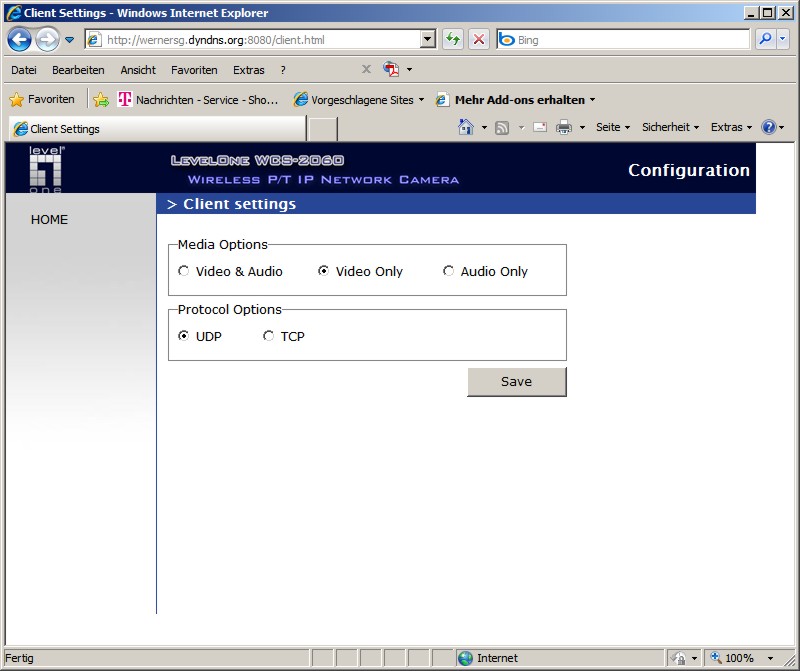
Task: Expand the PDF toolbar dropdown arrow
Action: [x=409, y=69]
